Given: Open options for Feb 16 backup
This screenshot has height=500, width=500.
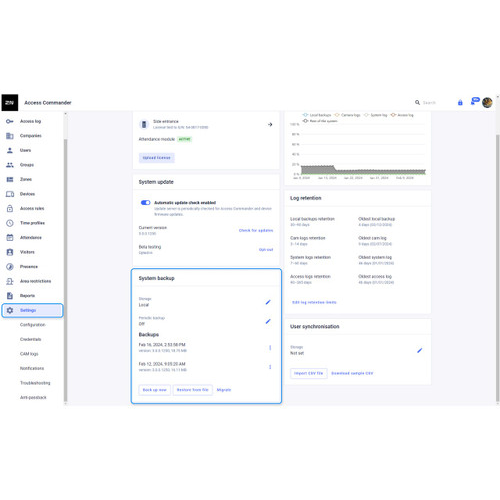Looking at the screenshot, I should tap(270, 348).
